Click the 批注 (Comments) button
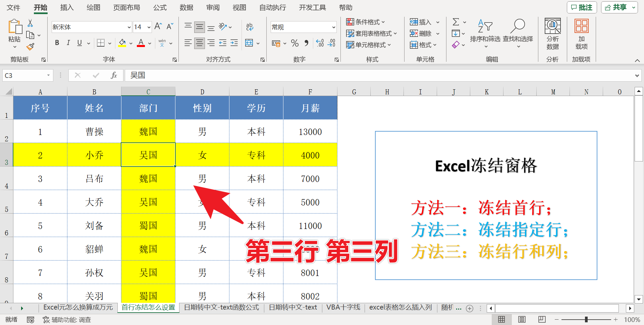 (x=582, y=7)
